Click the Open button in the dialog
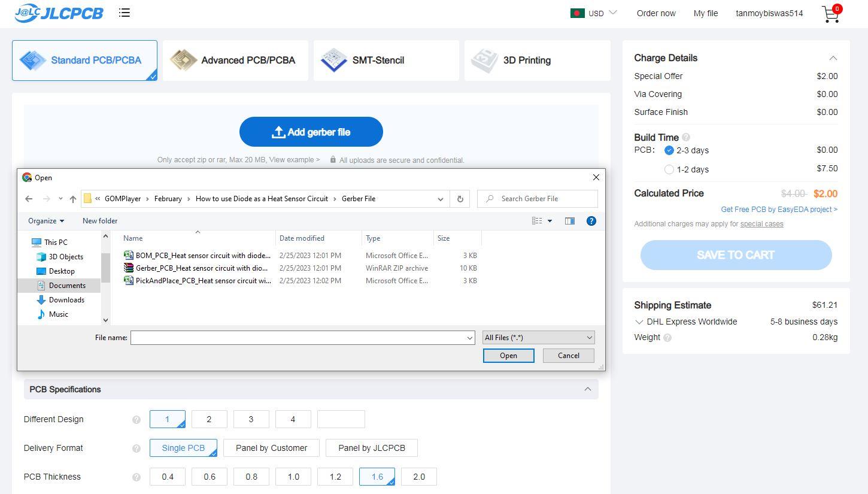The height and width of the screenshot is (494, 868). point(508,356)
